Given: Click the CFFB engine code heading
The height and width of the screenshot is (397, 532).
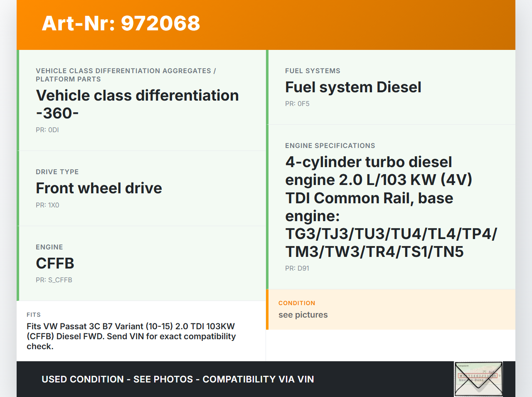Looking at the screenshot, I should point(55,263).
